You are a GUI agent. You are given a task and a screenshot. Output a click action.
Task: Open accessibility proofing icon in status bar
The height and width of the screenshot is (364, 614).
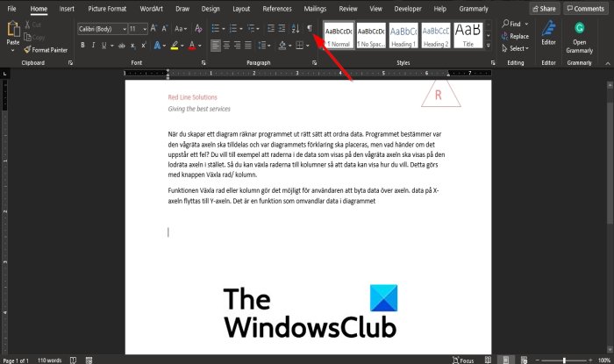point(73,360)
